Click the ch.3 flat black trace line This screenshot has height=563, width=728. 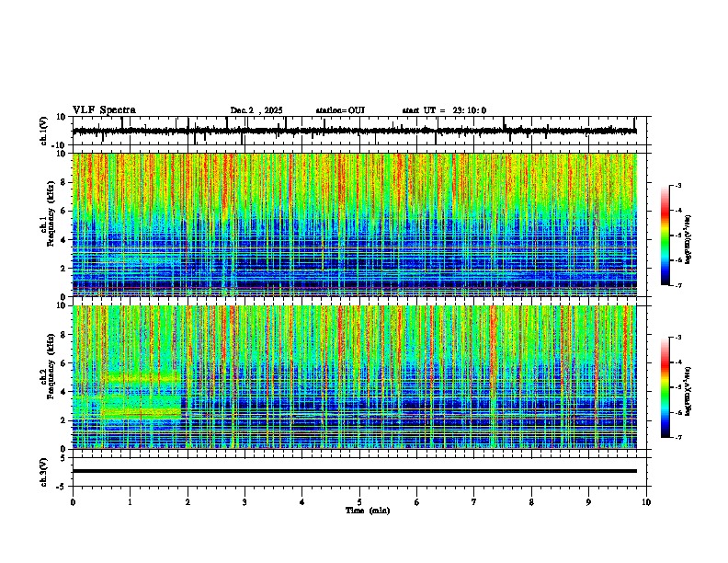354,471
